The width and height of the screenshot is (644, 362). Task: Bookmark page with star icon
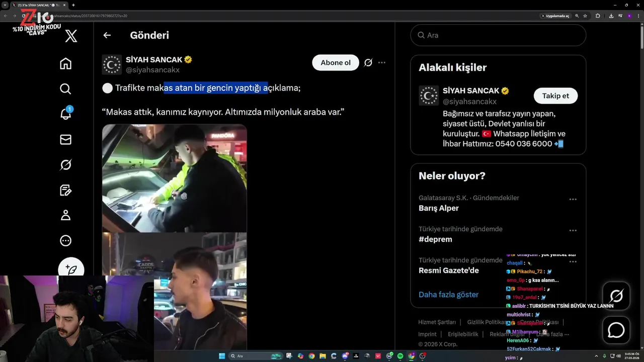click(x=585, y=16)
